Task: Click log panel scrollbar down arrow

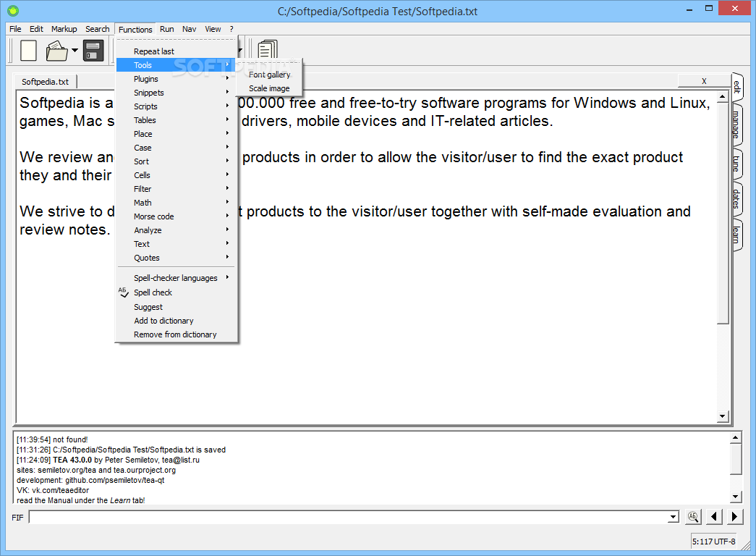Action: pos(735,496)
